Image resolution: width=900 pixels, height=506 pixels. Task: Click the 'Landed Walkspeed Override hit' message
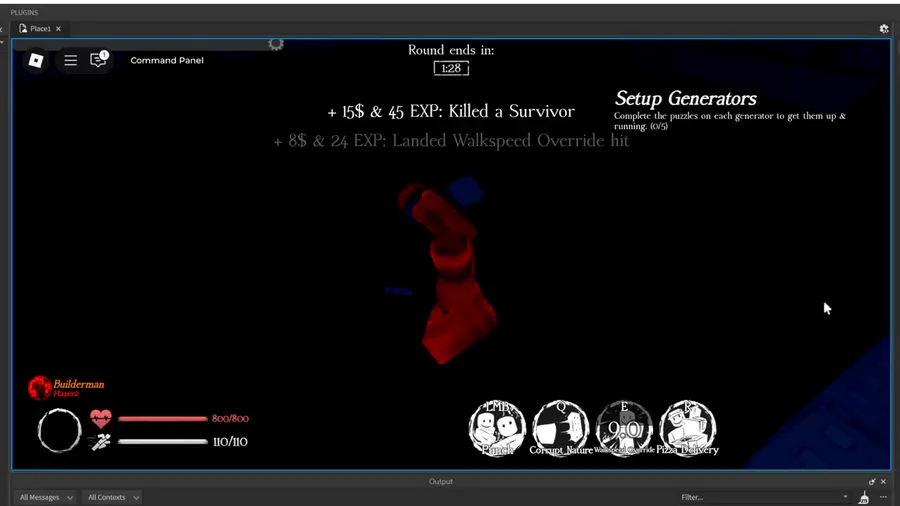click(451, 141)
